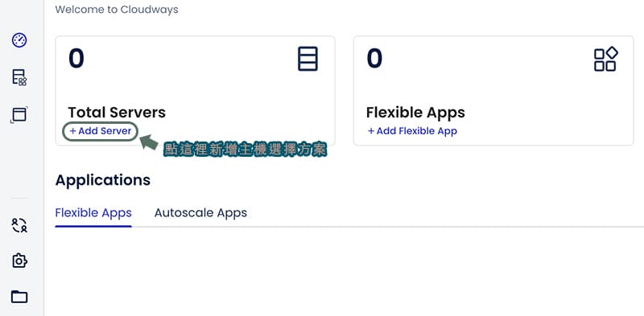
Task: Switch to the Autoscale Apps tab
Action: click(200, 213)
